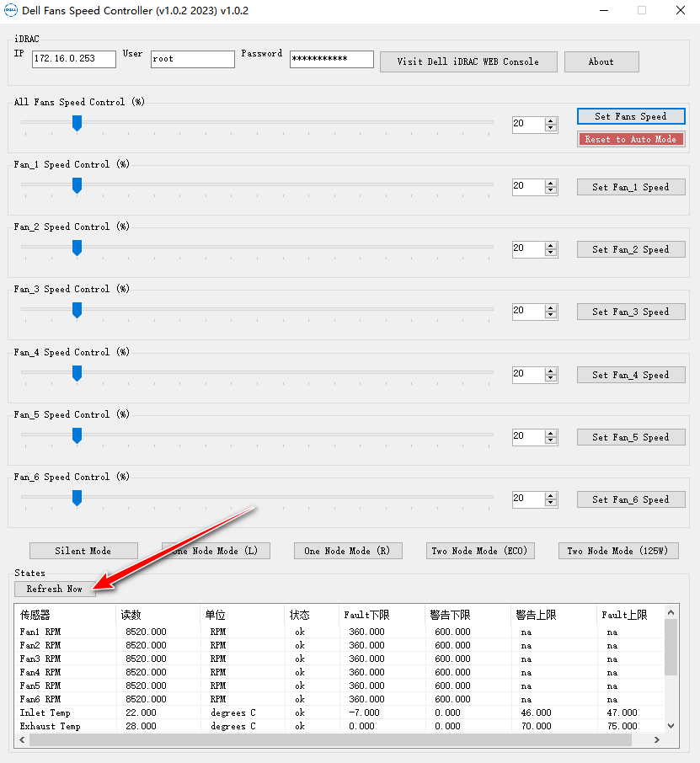Increase All Fans speed with up arrow

[551, 120]
